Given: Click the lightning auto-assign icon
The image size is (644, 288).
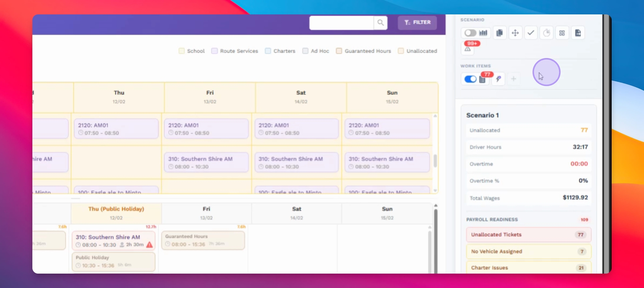Looking at the screenshot, I should [498, 79].
